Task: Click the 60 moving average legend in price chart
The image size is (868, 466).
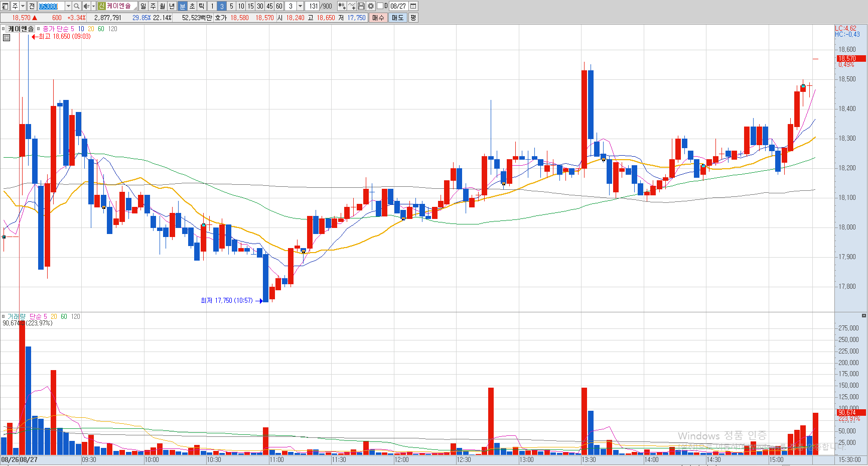Action: tap(101, 29)
